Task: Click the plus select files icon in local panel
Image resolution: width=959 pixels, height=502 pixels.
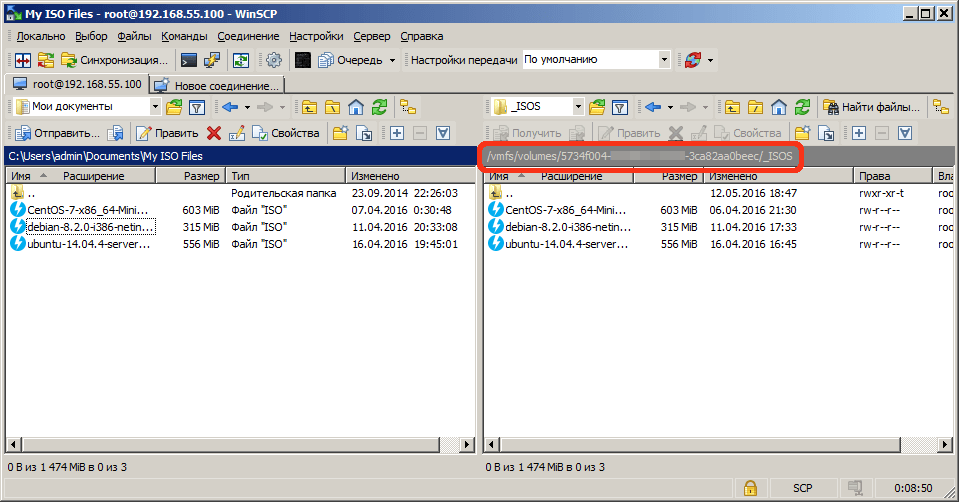Action: (396, 133)
